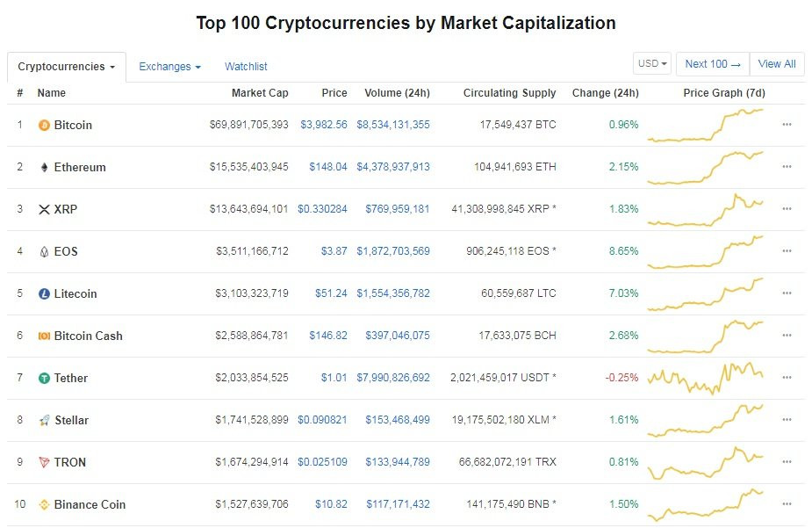This screenshot has width=812, height=528.
Task: Click the TRON logo icon
Action: click(x=44, y=463)
